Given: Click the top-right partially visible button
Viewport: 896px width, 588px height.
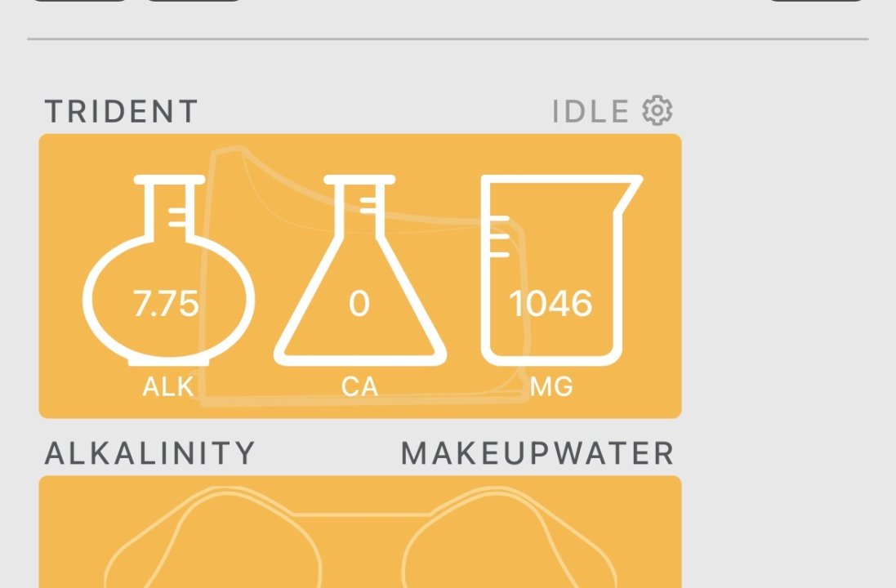Looking at the screenshot, I should pos(816,2).
